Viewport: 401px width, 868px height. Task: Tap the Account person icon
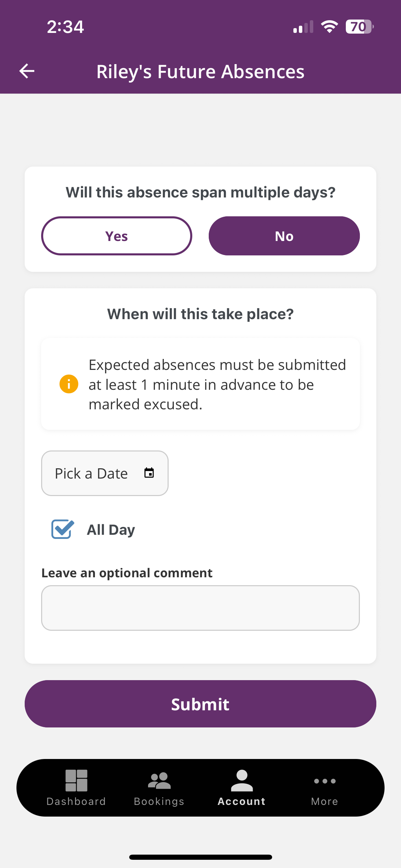(242, 780)
